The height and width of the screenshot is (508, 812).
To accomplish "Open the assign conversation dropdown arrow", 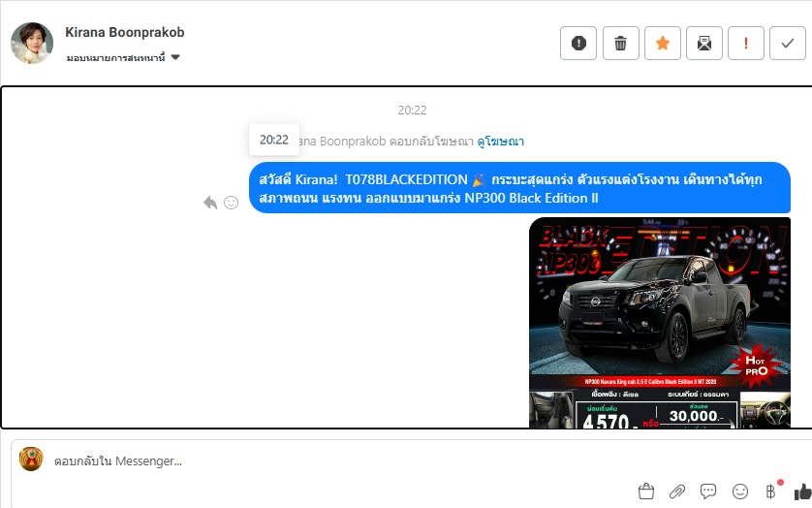I will [175, 57].
